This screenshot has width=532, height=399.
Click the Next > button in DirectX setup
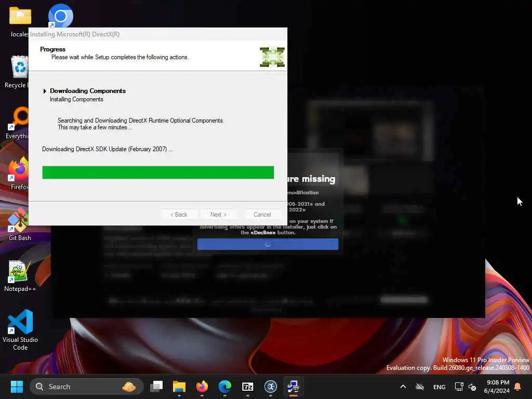pos(218,215)
